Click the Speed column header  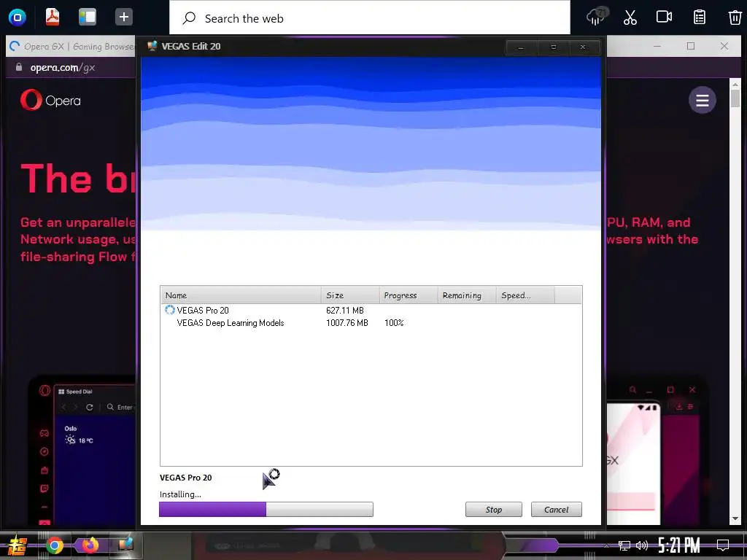(525, 295)
